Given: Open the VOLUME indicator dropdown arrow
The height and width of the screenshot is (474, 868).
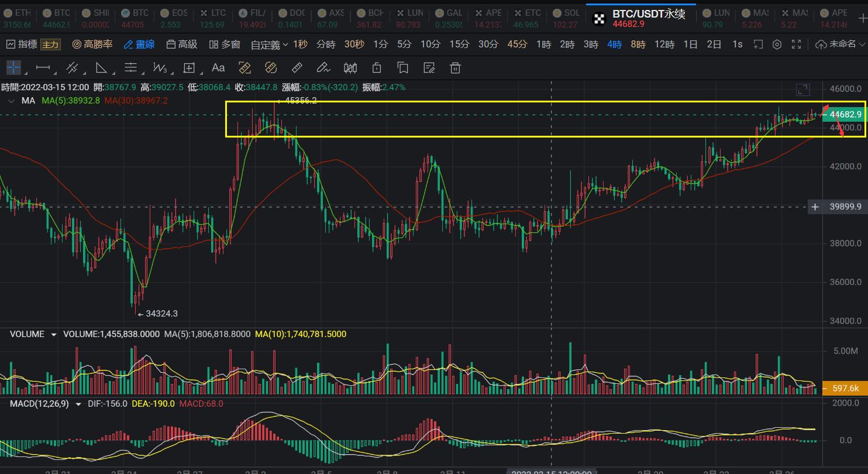Looking at the screenshot, I should [54, 335].
